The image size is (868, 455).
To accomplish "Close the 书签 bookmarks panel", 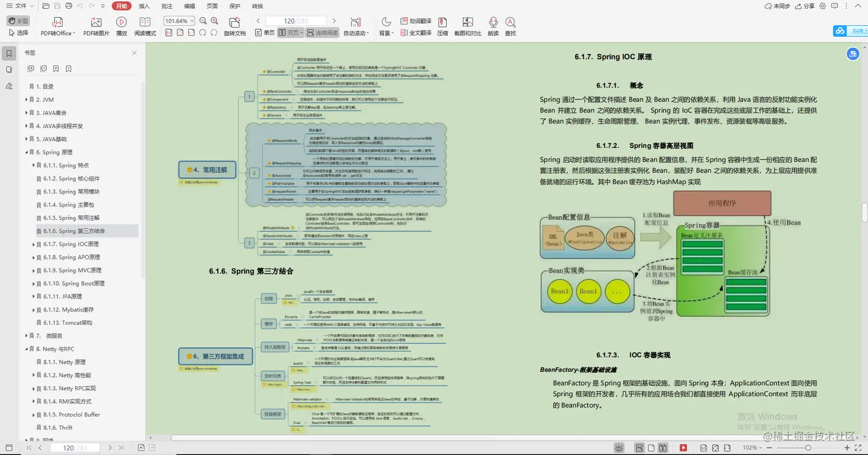I will pyautogui.click(x=134, y=53).
